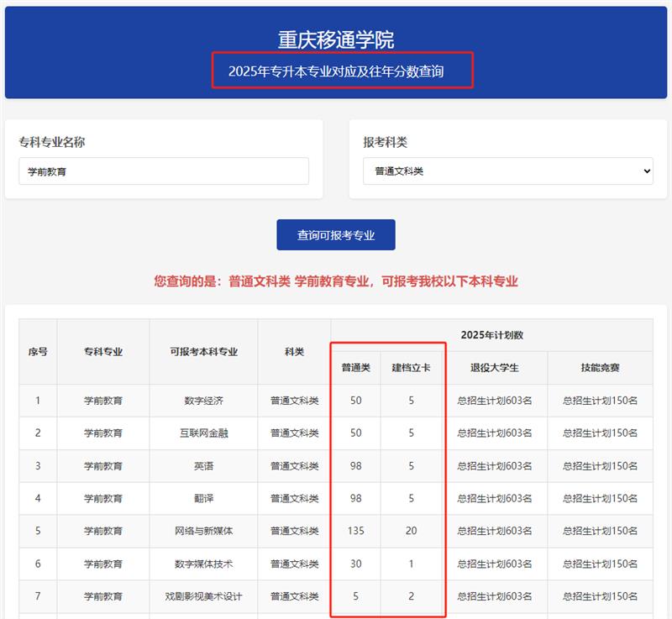Select the 戏剧影视美术设计 major cell
Screen dimensions: 672x619
[203, 596]
